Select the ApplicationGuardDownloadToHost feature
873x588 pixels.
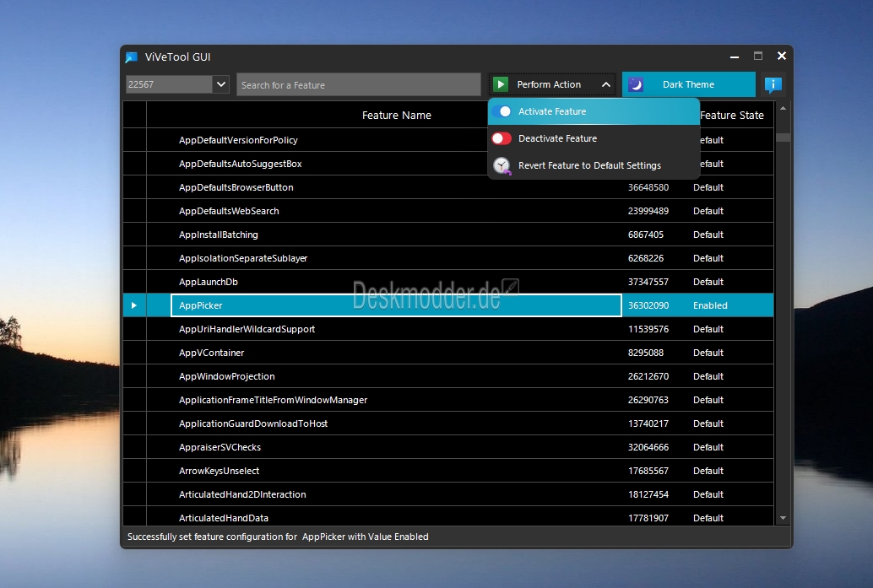(x=253, y=423)
